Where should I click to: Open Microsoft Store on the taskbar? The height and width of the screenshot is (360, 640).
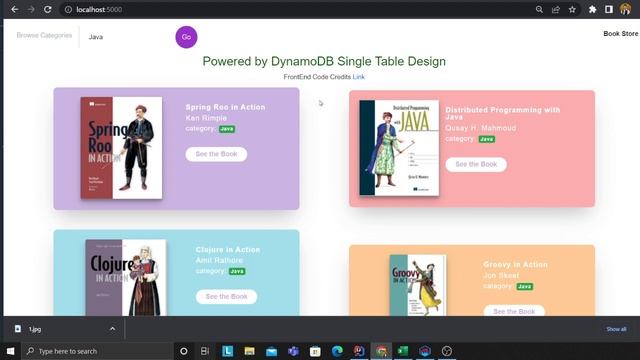315,351
